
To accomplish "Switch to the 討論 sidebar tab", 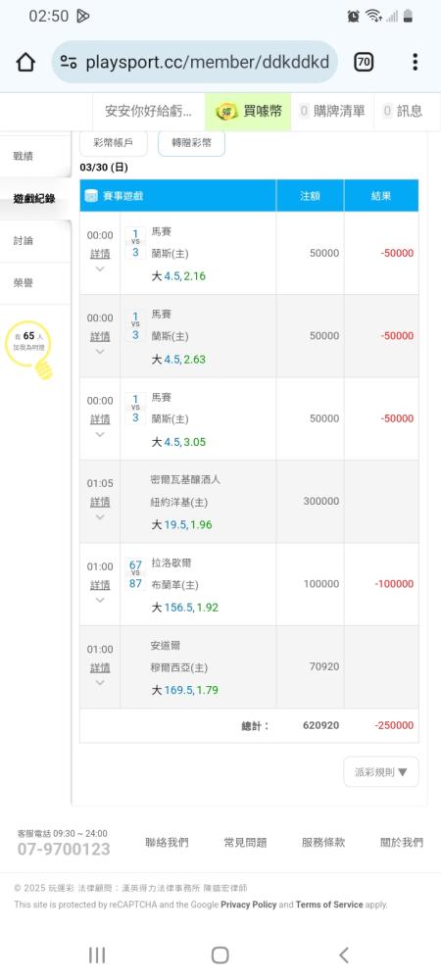I will (24, 241).
